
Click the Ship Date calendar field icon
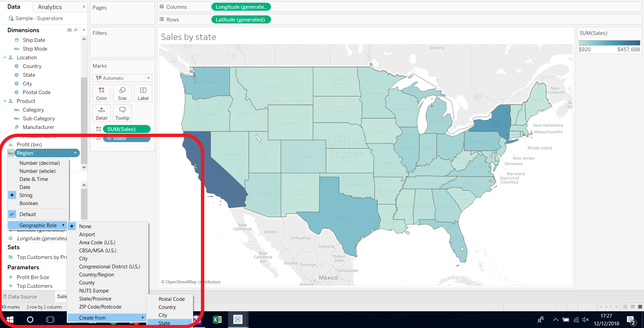pyautogui.click(x=17, y=40)
